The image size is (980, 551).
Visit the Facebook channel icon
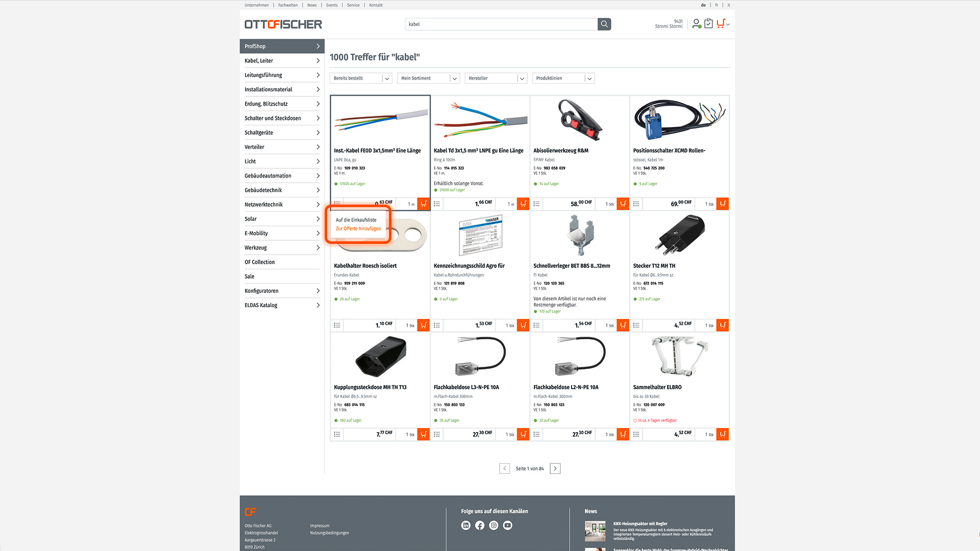point(480,525)
